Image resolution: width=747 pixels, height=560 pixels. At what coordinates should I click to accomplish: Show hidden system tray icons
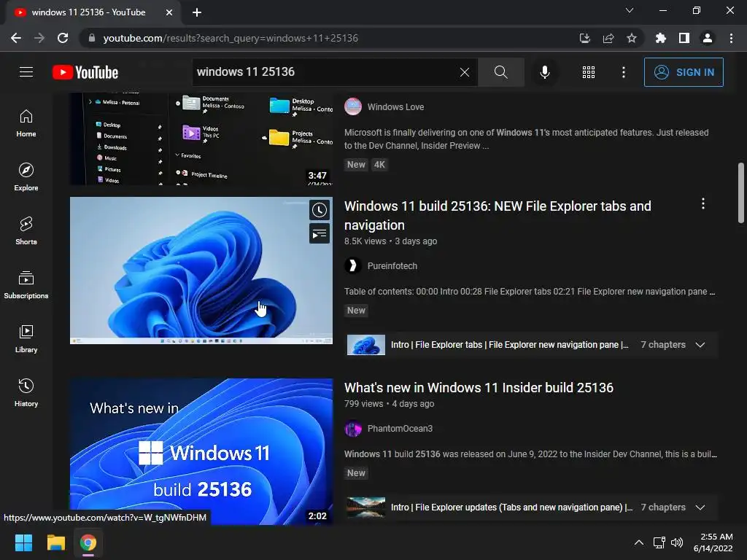(x=639, y=542)
